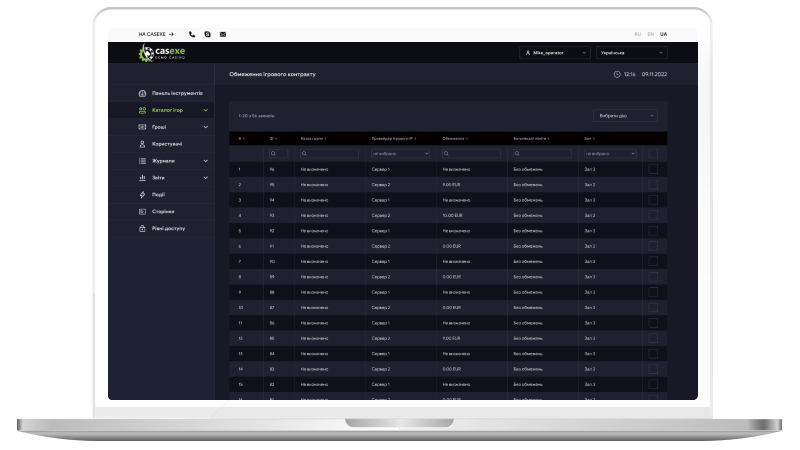
Task: Click the Skype contact icon
Action: click(207, 34)
